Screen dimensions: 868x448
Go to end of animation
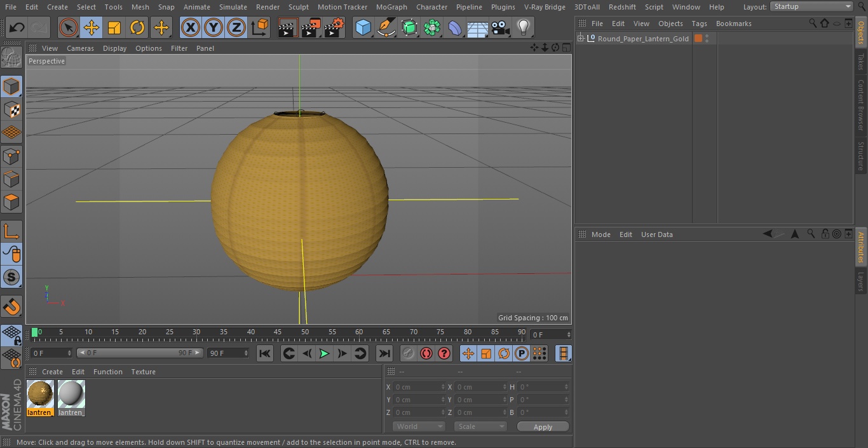click(384, 353)
